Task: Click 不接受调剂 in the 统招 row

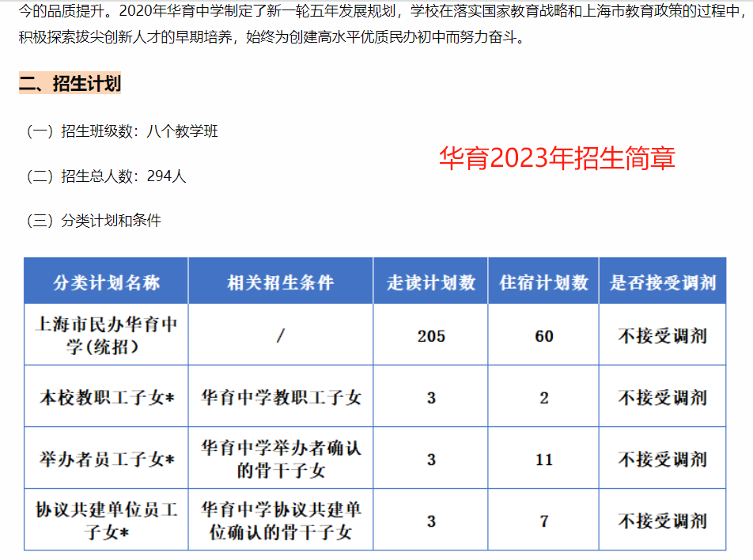Action: pos(663,335)
